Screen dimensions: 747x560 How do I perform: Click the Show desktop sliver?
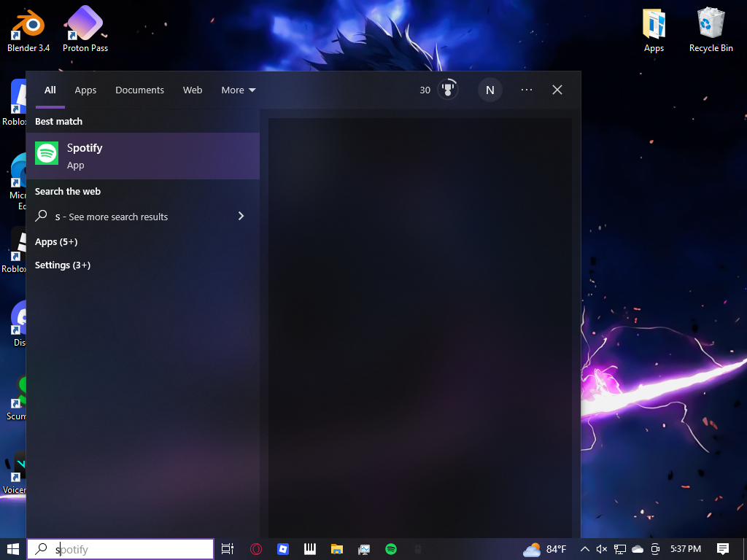click(745, 549)
